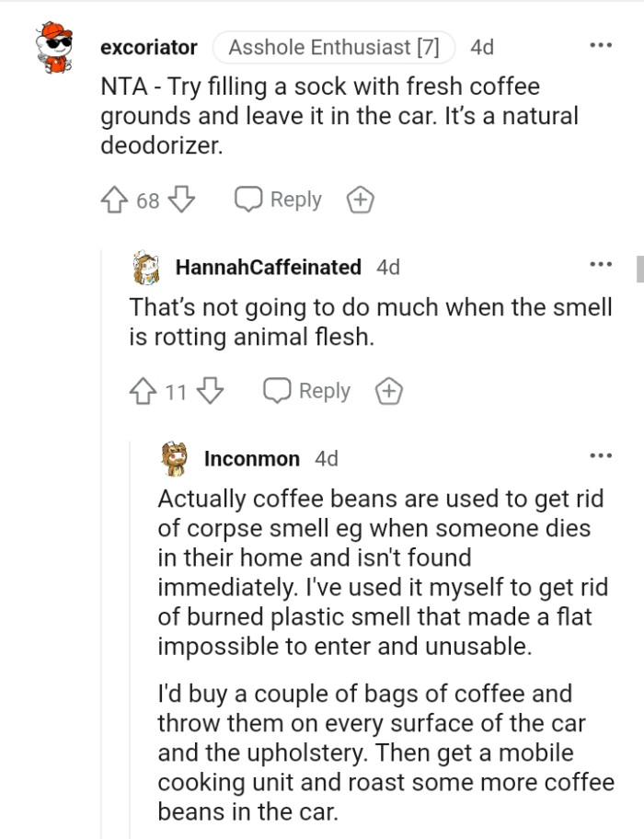This screenshot has width=644, height=839.
Task: Click the speech-bubble reply icon under HannahCaffeinated's comment
Action: [277, 389]
